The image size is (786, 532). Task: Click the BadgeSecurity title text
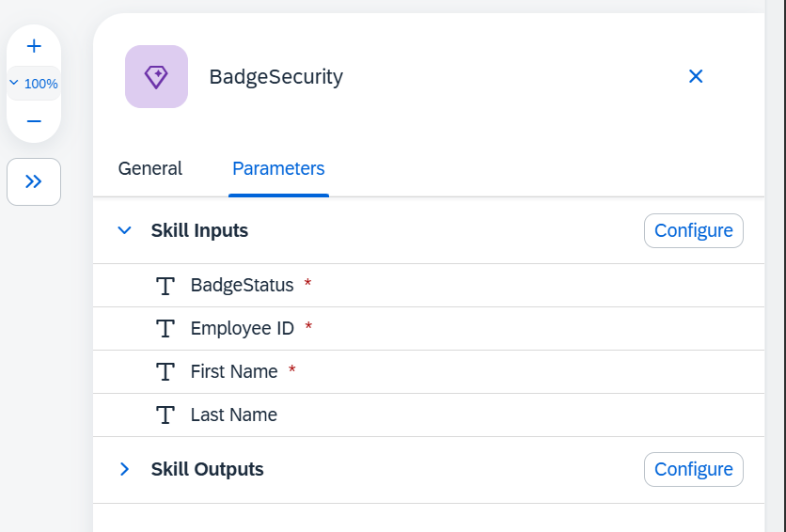pos(275,77)
